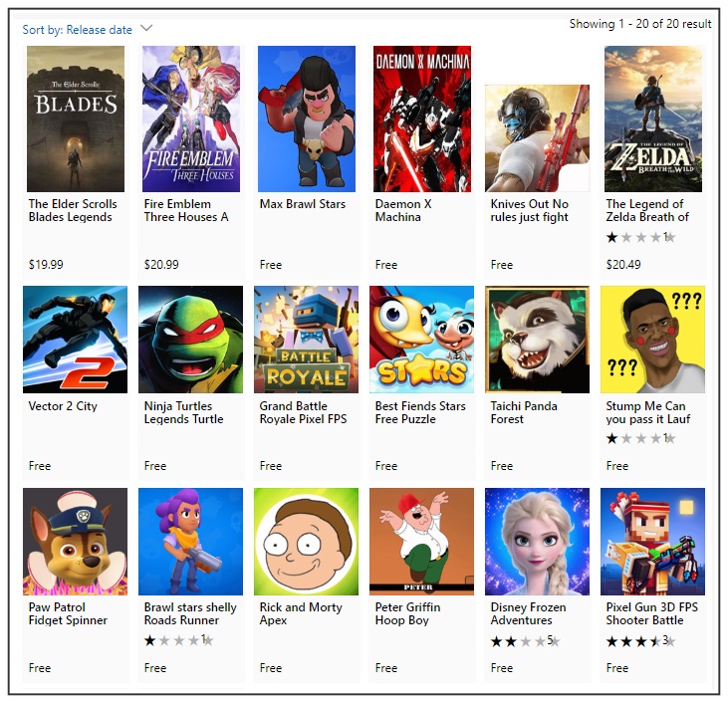
Task: Select the Peter Griffin Hoop Boy icon
Action: 422,542
